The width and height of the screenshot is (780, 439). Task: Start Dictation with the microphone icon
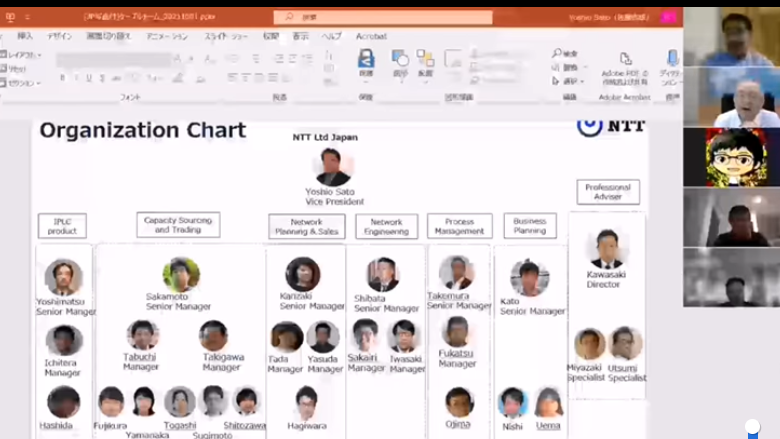pyautogui.click(x=670, y=62)
